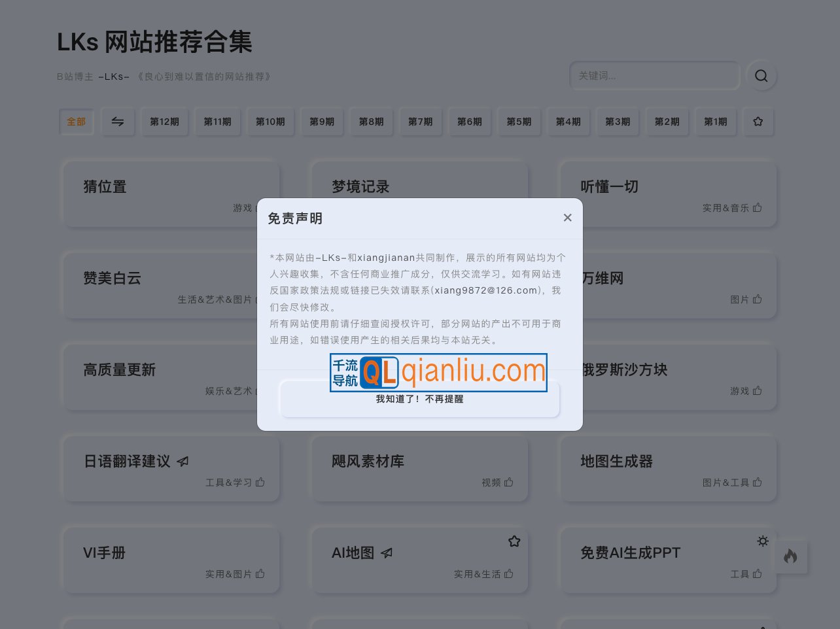Screen dimensions: 840x629
Task: Click the sun icon on 免费AI生成PPT card
Action: pos(763,541)
